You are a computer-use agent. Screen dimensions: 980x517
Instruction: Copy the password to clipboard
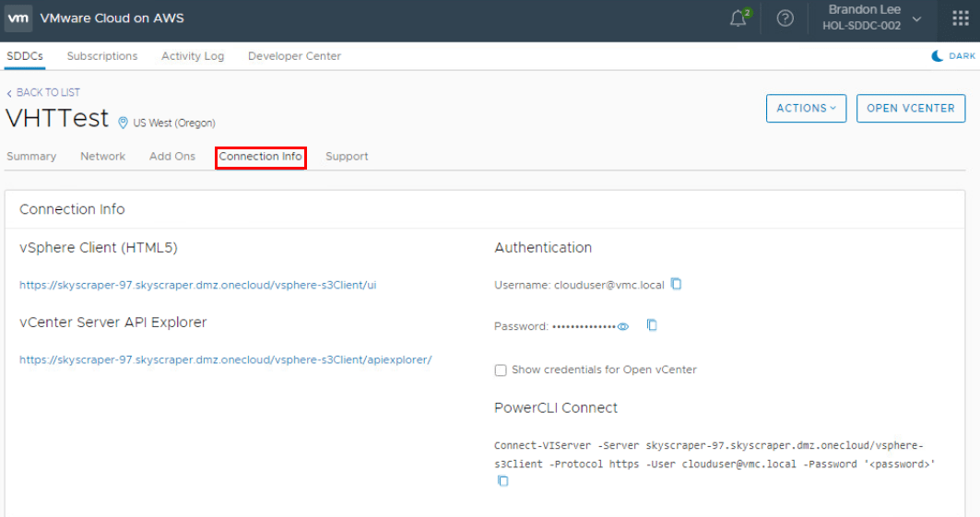click(652, 325)
